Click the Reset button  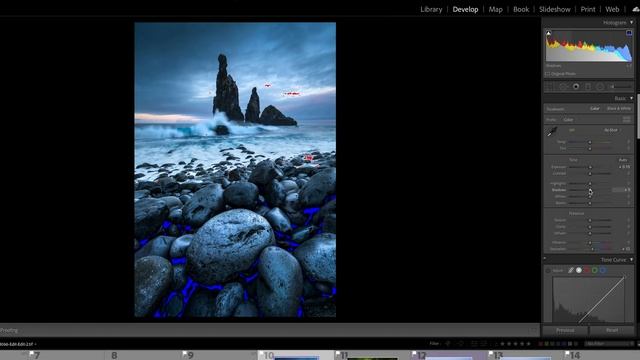pyautogui.click(x=612, y=330)
